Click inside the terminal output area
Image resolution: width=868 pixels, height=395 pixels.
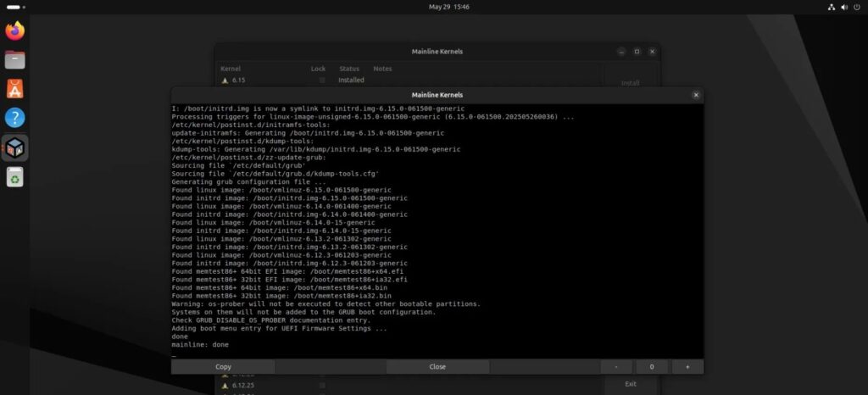pos(437,229)
